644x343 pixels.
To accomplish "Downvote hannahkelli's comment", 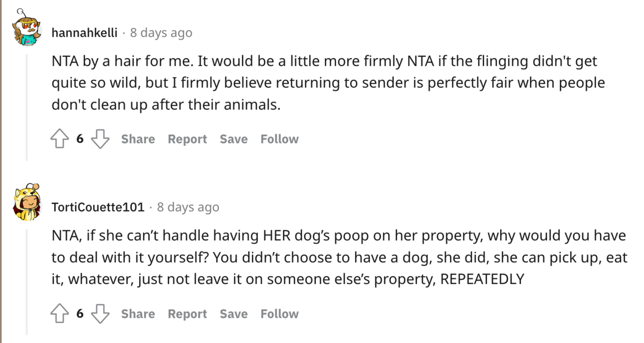I will tap(101, 139).
